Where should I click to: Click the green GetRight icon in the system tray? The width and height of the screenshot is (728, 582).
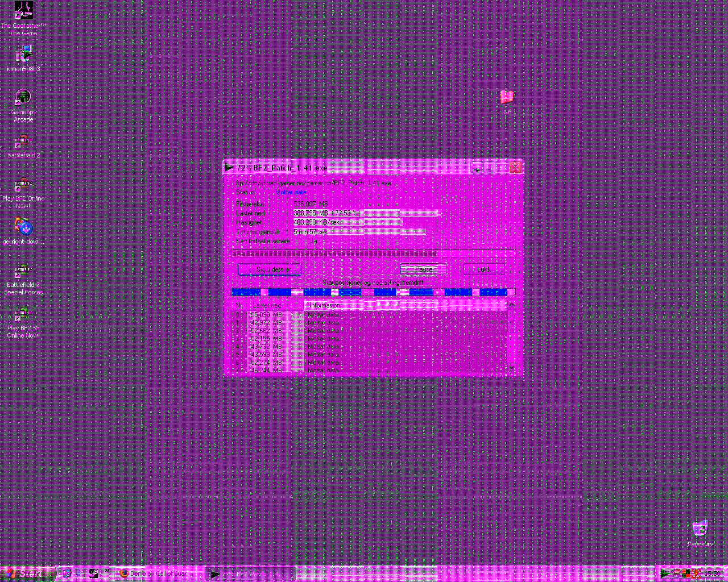point(664,573)
